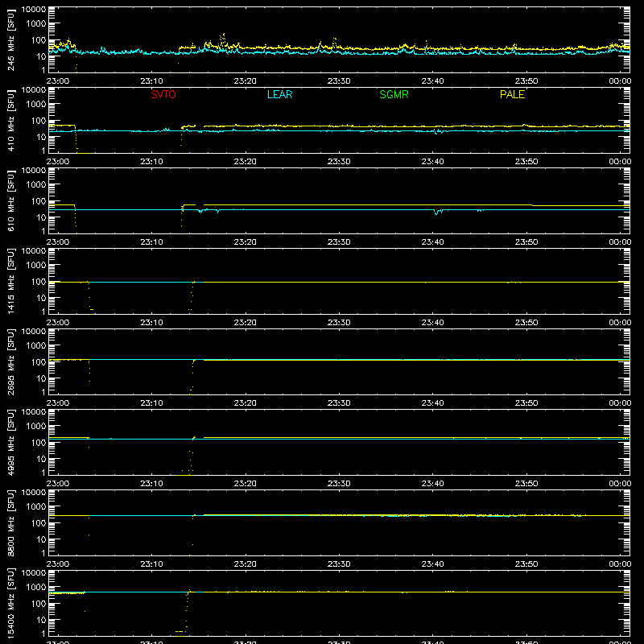Click the green SGMR station label
Viewport: 644px width, 644px height.
[394, 94]
